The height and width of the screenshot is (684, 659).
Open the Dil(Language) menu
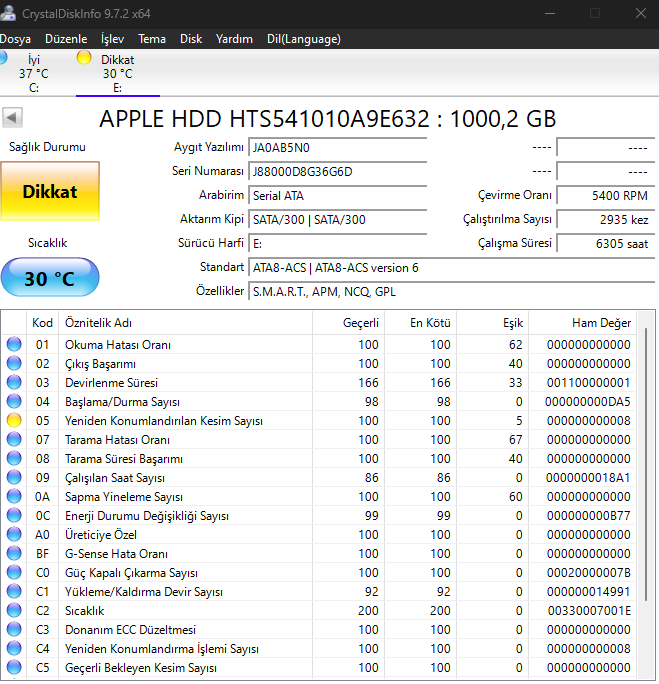point(304,39)
